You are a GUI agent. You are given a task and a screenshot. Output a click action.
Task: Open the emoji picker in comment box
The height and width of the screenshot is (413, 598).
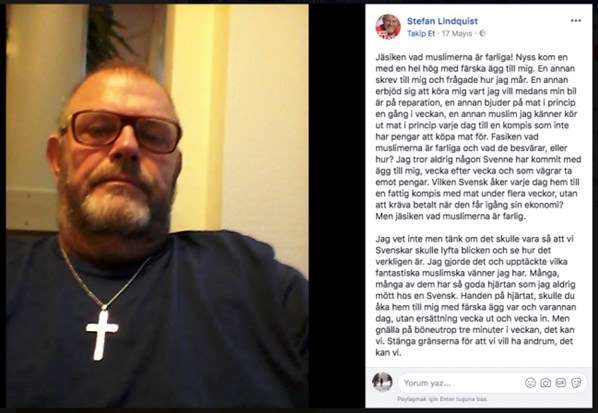530,383
